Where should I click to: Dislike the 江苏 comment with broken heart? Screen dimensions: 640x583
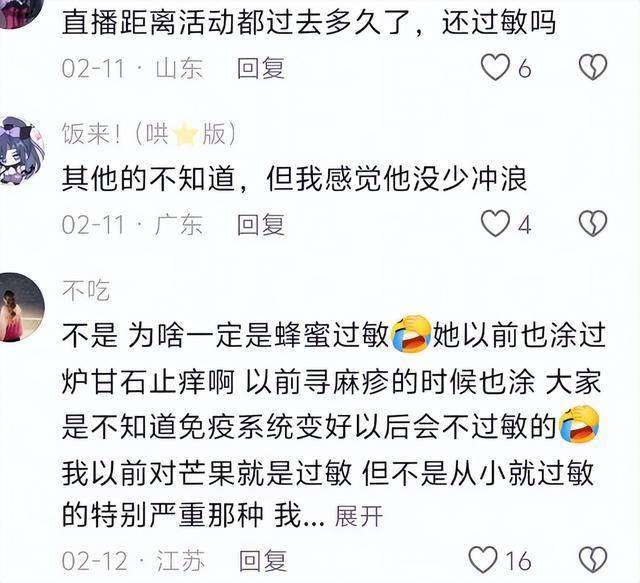(593, 559)
